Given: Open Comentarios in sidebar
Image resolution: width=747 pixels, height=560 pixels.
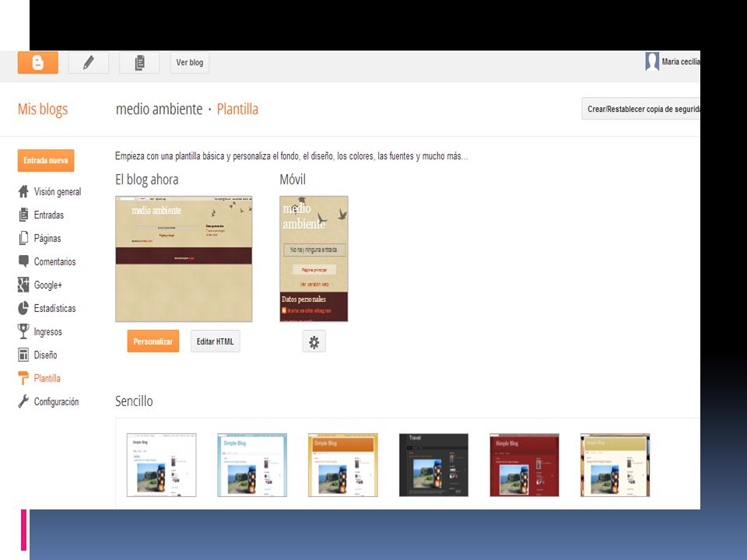Looking at the screenshot, I should click(x=54, y=262).
